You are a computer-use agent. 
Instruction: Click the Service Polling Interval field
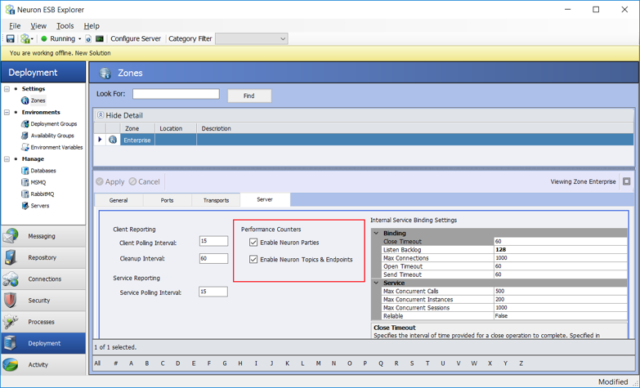pos(213,292)
